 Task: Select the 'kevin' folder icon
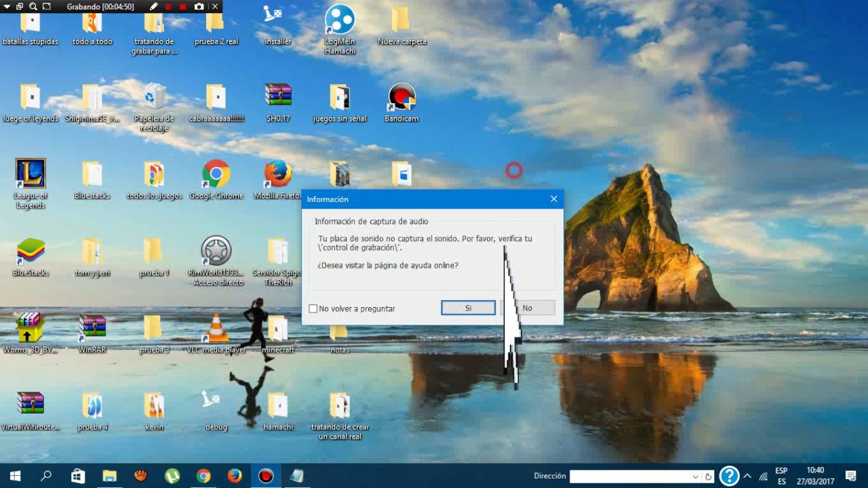click(x=154, y=411)
